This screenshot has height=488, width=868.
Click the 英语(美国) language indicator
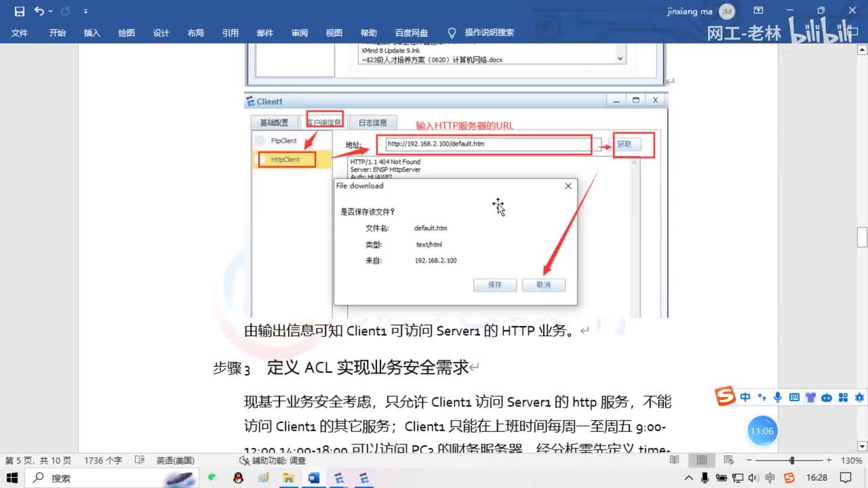(x=175, y=460)
